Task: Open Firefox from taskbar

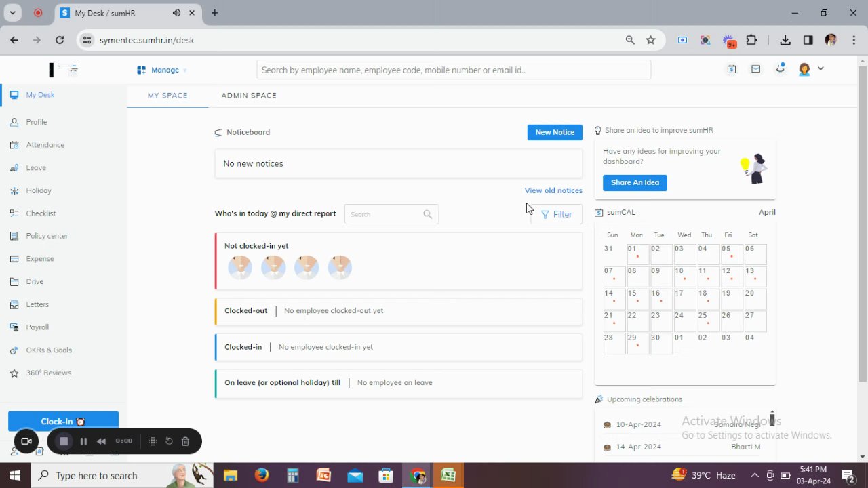Action: click(262, 476)
